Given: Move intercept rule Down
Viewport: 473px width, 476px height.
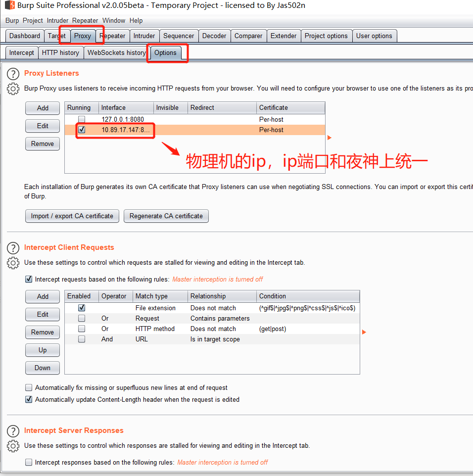Looking at the screenshot, I should tap(43, 368).
